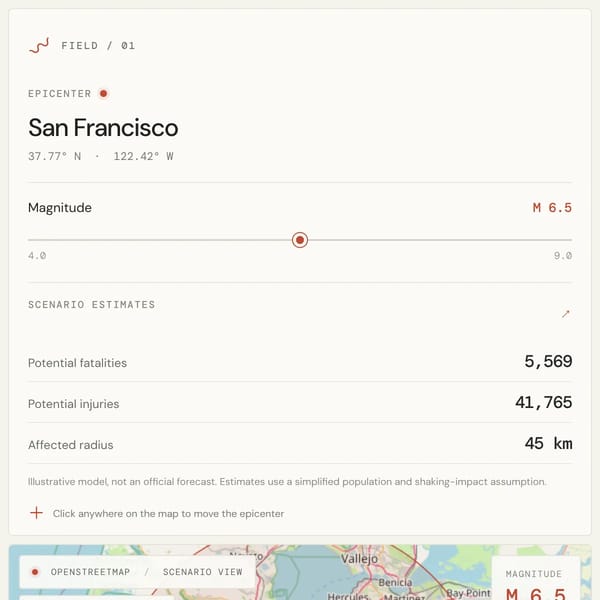
Task: Click the red dot in OpenStreetMap badge
Action: click(x=35, y=572)
